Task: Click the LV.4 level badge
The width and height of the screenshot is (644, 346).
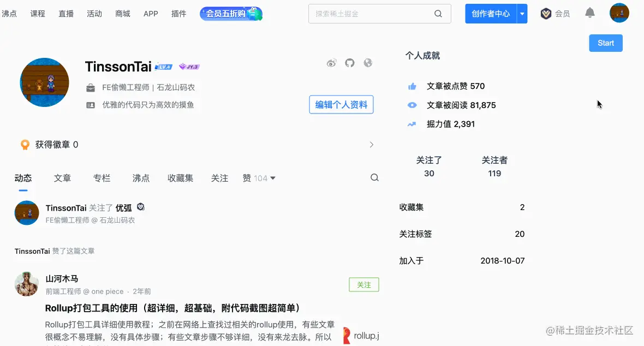Action: coord(164,67)
